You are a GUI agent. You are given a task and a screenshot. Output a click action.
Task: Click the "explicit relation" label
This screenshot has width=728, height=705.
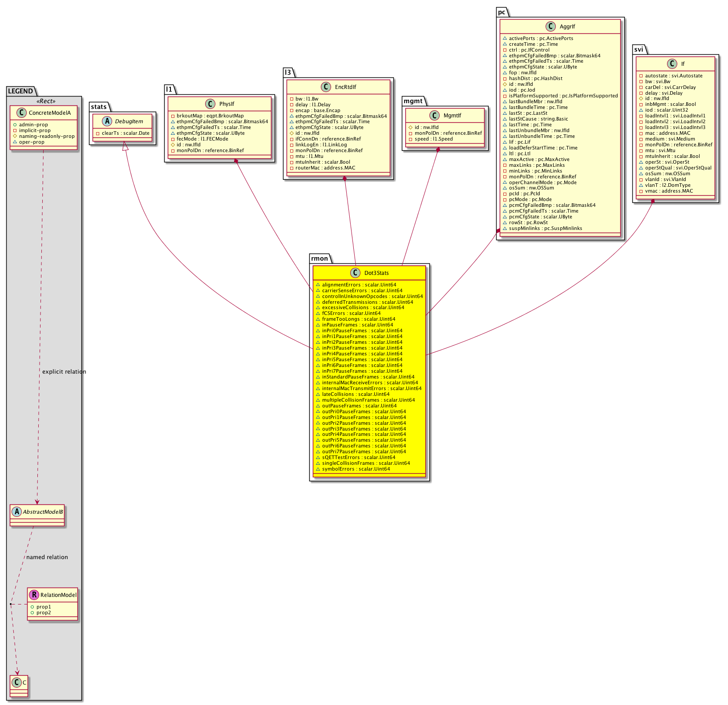pyautogui.click(x=64, y=371)
